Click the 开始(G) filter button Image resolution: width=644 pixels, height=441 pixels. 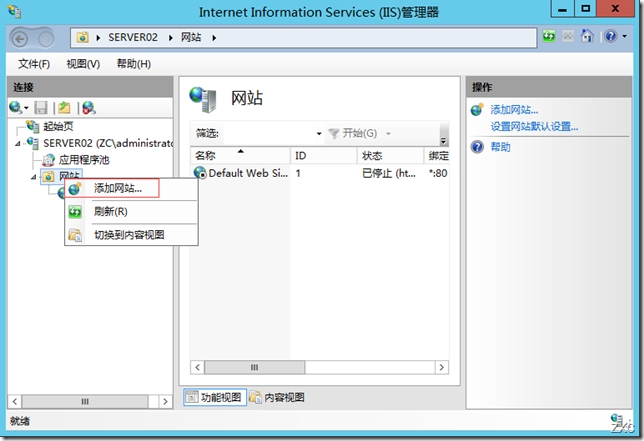pos(353,133)
